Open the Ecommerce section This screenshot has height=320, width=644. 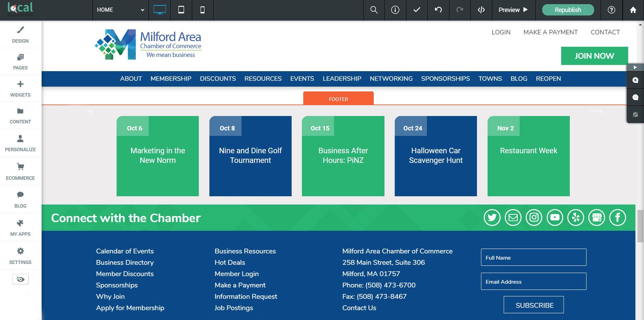(x=20, y=172)
